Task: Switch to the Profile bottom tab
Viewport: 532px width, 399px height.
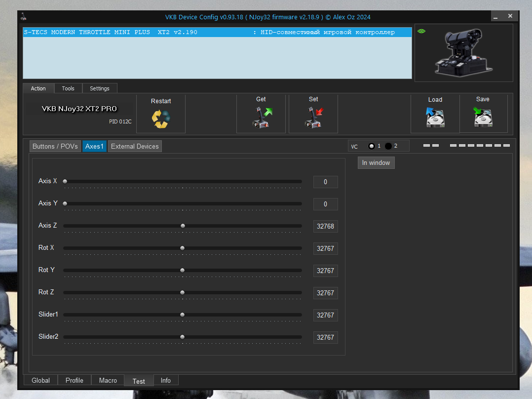Action: coord(75,380)
